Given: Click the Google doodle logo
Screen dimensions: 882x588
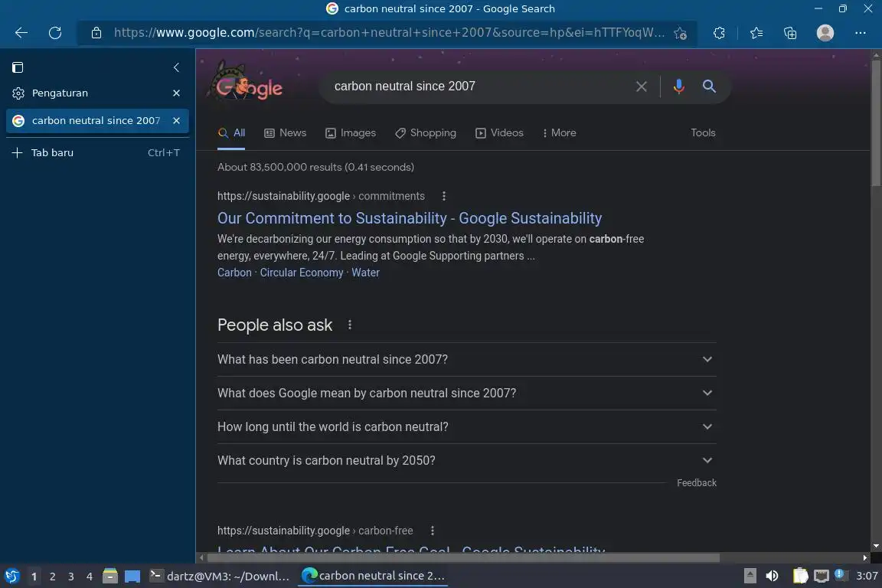Looking at the screenshot, I should pyautogui.click(x=249, y=82).
